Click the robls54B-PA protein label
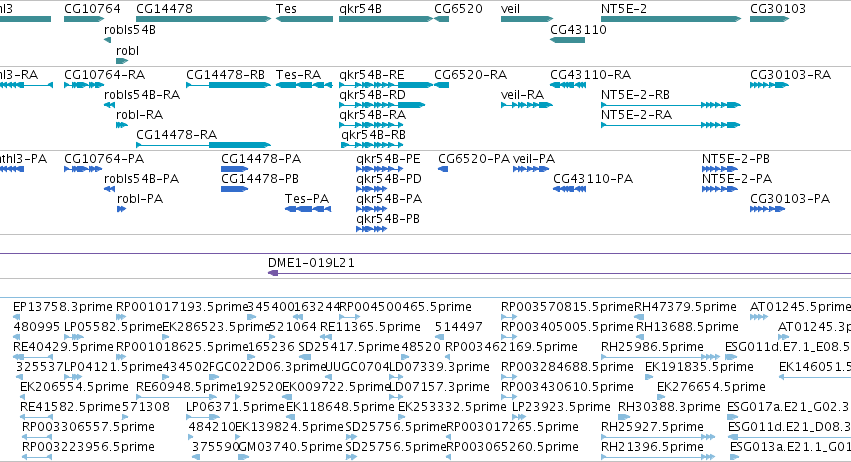 tap(141, 179)
